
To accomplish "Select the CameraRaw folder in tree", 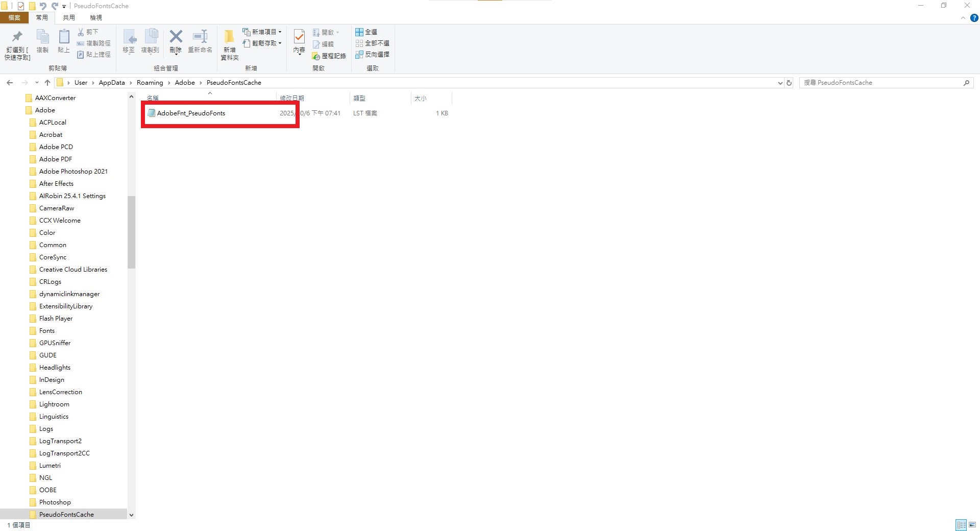I will pos(57,208).
